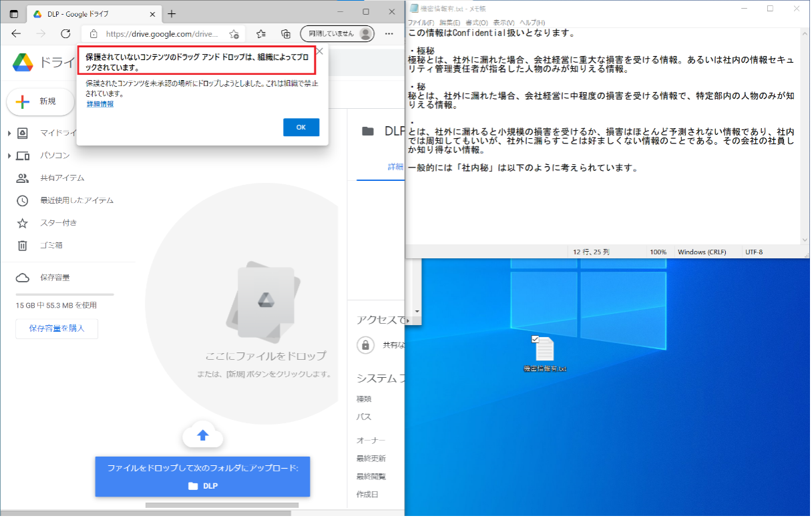Open スター付き in Drive sidebar

(x=59, y=223)
